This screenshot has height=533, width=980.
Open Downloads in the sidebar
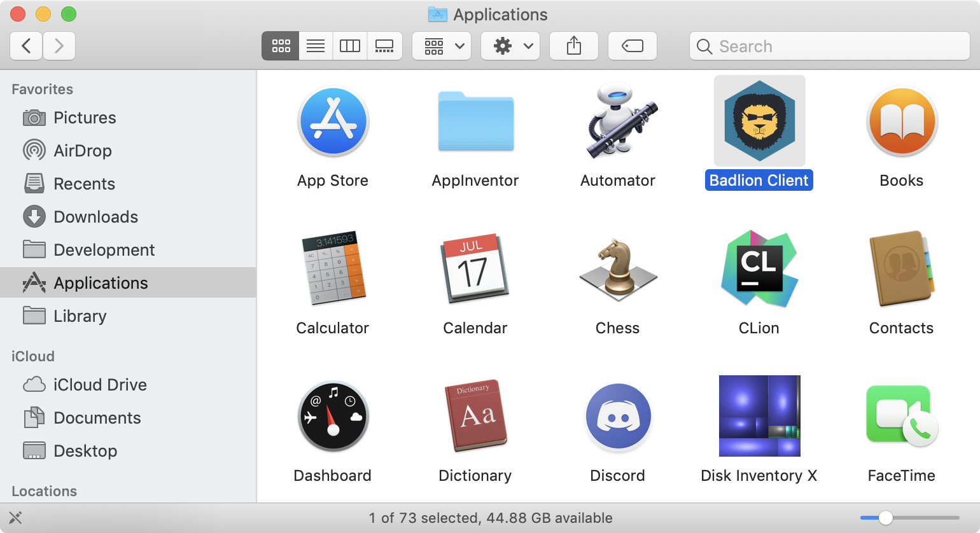[128, 217]
